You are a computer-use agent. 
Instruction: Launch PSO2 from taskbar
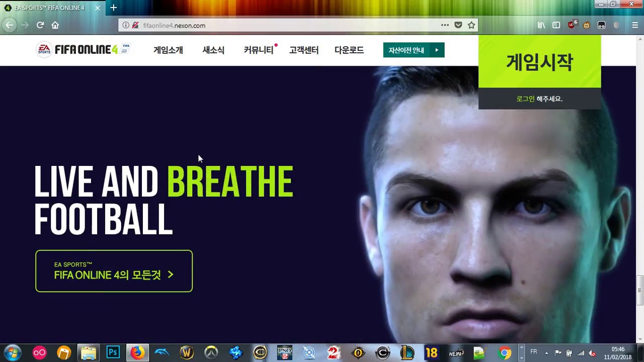284,353
